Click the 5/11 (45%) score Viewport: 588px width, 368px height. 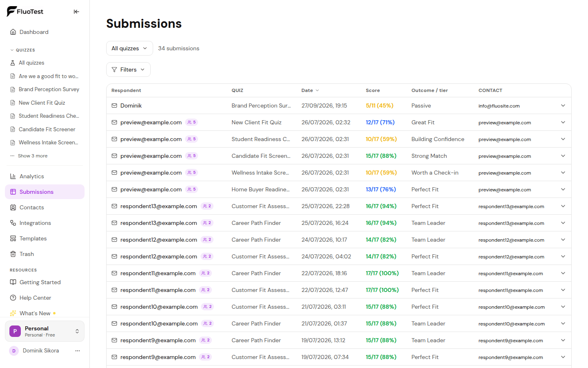[379, 105]
